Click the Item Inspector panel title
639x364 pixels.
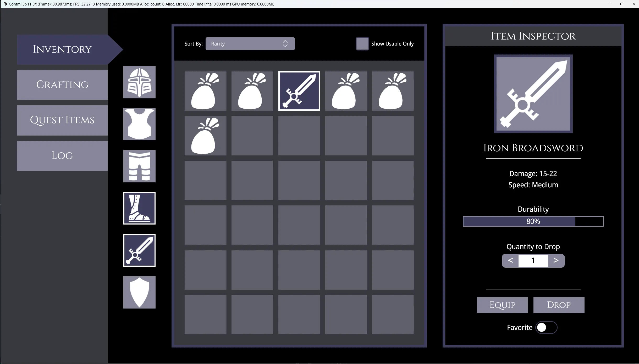click(533, 36)
